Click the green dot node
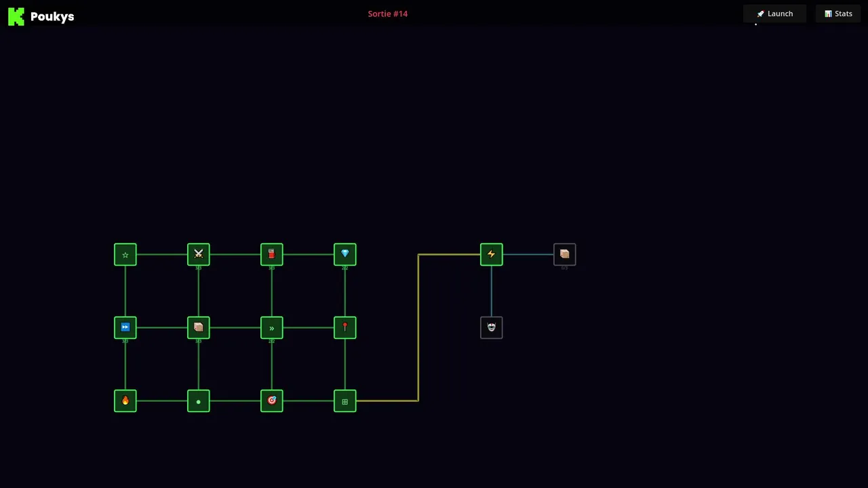 (x=199, y=401)
